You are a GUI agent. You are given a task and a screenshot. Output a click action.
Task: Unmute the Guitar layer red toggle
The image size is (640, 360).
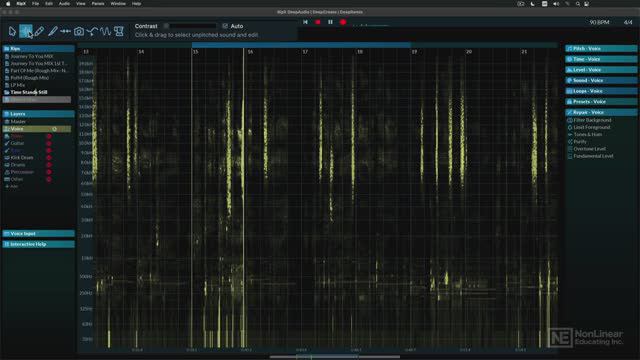(49, 143)
